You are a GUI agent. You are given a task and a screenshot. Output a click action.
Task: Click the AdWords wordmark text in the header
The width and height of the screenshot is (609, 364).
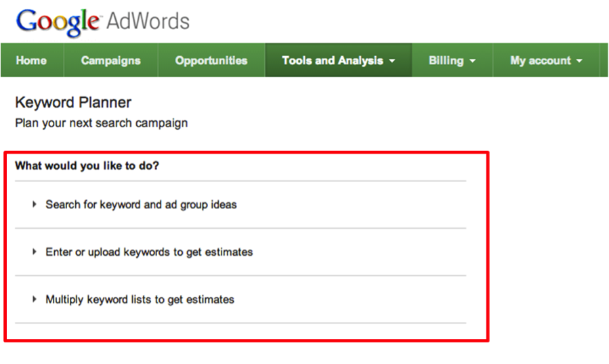pos(149,21)
